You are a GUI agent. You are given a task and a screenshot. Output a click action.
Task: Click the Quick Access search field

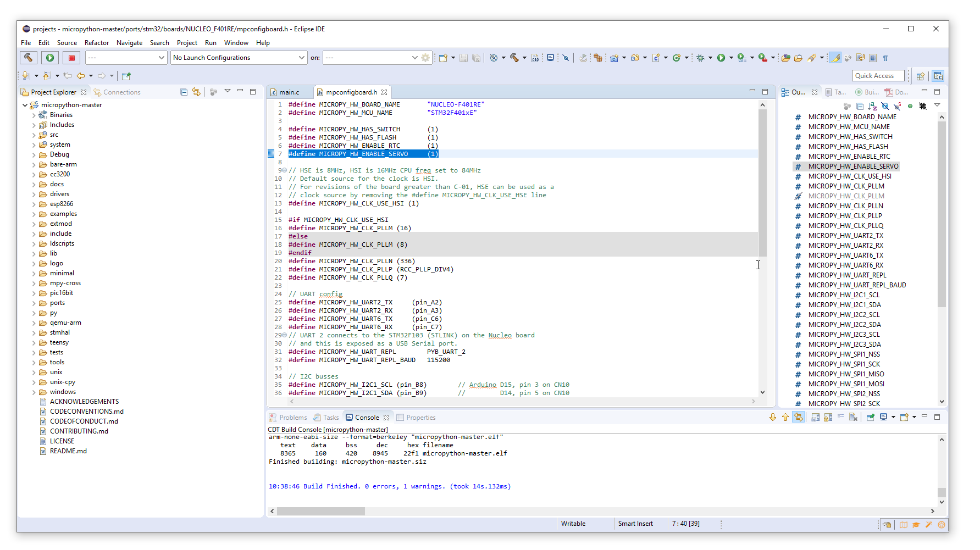878,76
